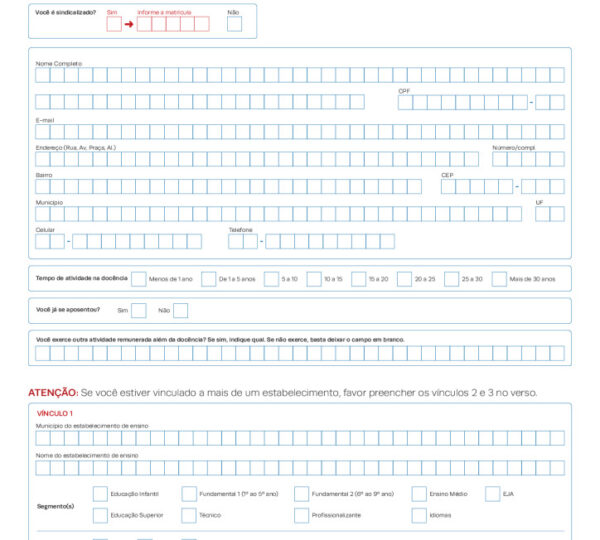This screenshot has height=540, width=600.
Task: Click 'Município do estabelecimento de ensino' field
Action: 300,438
